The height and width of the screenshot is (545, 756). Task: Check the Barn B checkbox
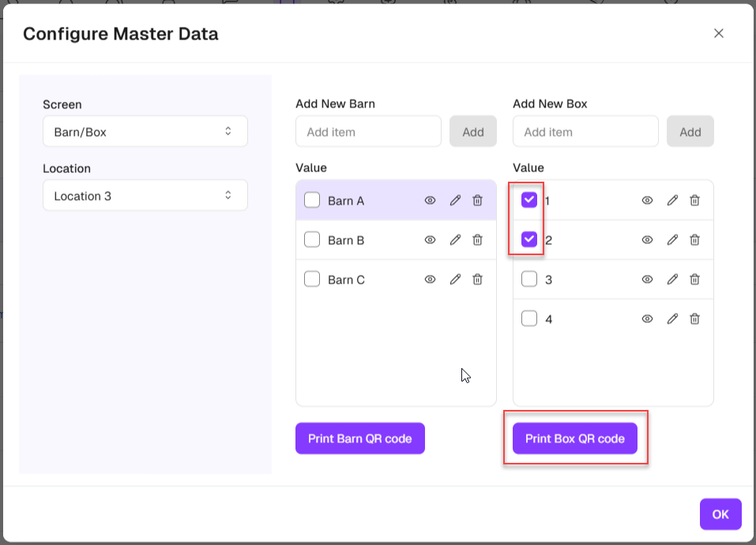click(x=312, y=240)
